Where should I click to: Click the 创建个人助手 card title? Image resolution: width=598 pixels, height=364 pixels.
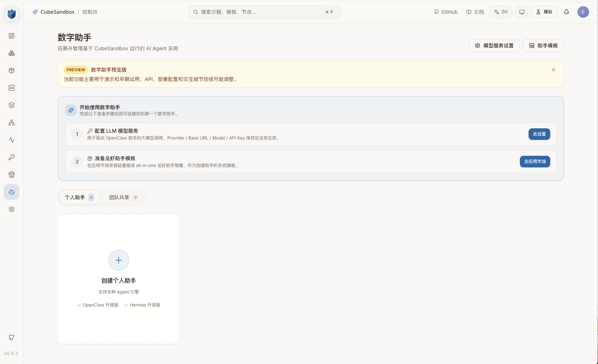pos(119,281)
